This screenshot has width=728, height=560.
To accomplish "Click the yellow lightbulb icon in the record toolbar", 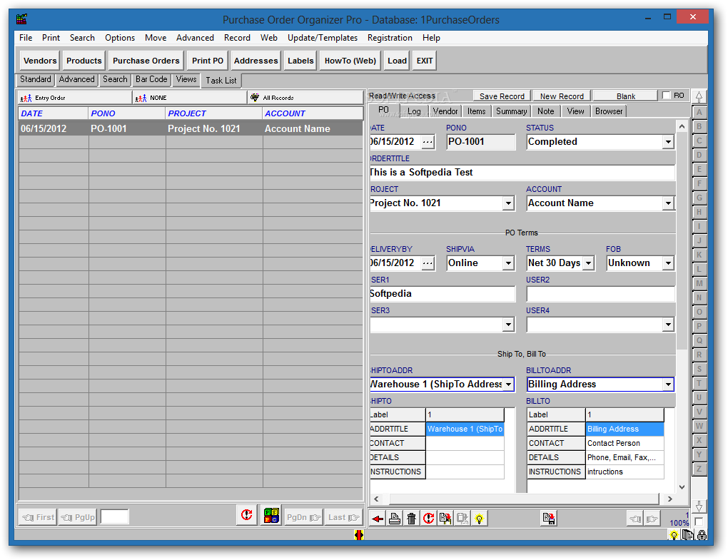I will 479,519.
